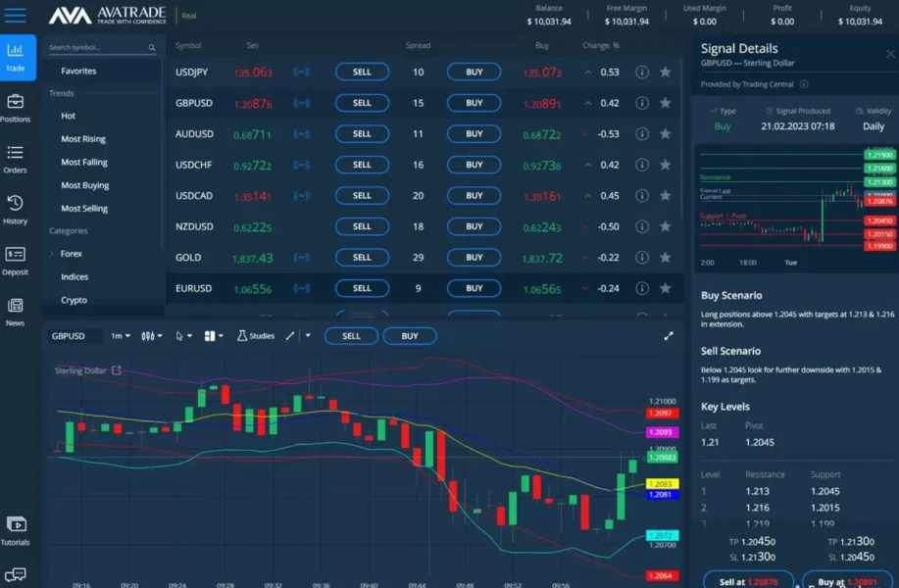Open signal icon for USDJPY

pyautogui.click(x=302, y=73)
